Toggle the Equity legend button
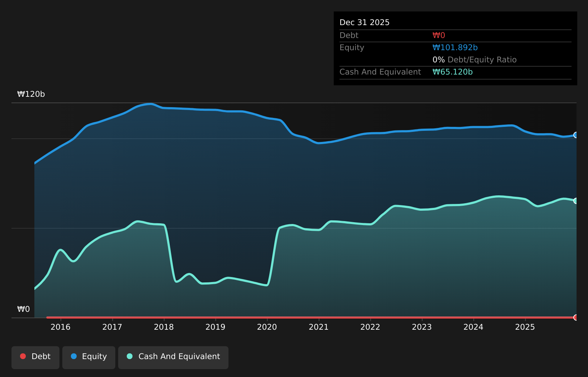This screenshot has height=377, width=588. (89, 357)
